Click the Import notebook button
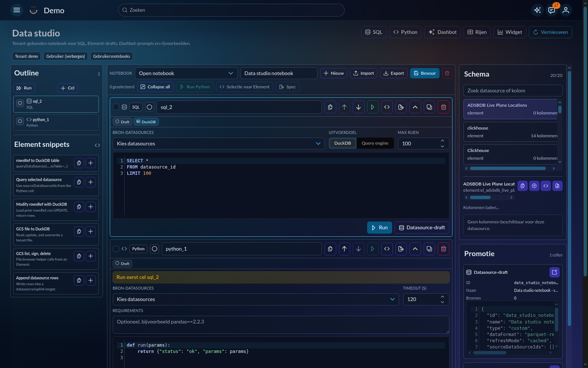 click(x=363, y=73)
